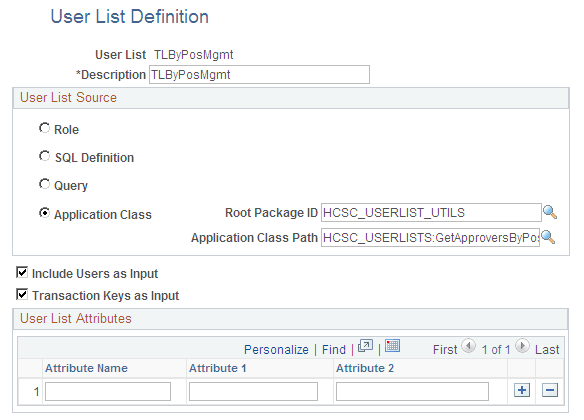Uncheck Transaction Keys as Input
This screenshot has height=420, width=584.
pos(22,295)
